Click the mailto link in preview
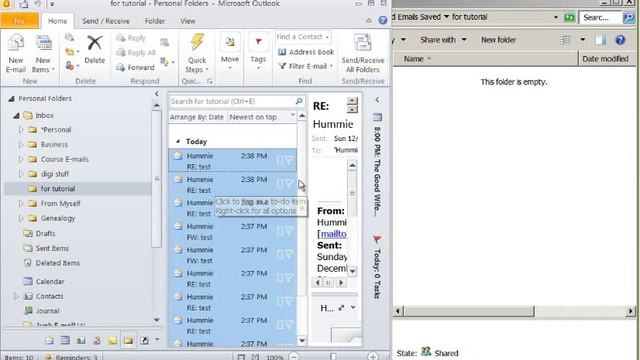This screenshot has width=640, height=360. point(333,234)
